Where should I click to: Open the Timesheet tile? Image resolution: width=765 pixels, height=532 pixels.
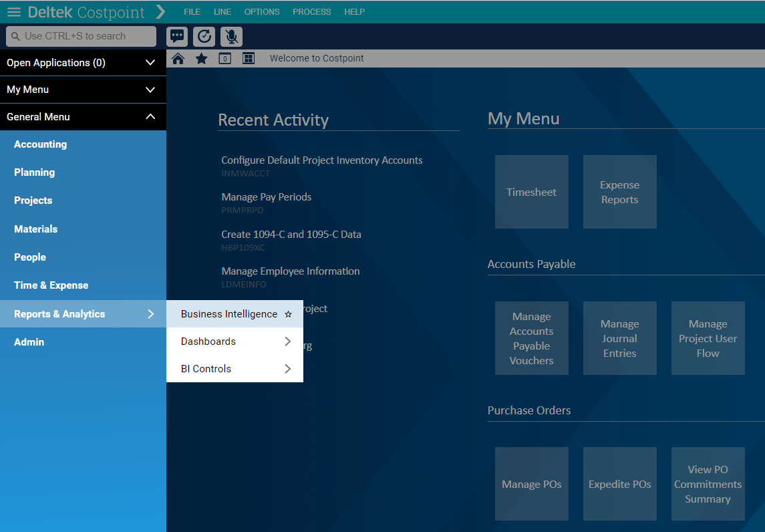pyautogui.click(x=531, y=192)
